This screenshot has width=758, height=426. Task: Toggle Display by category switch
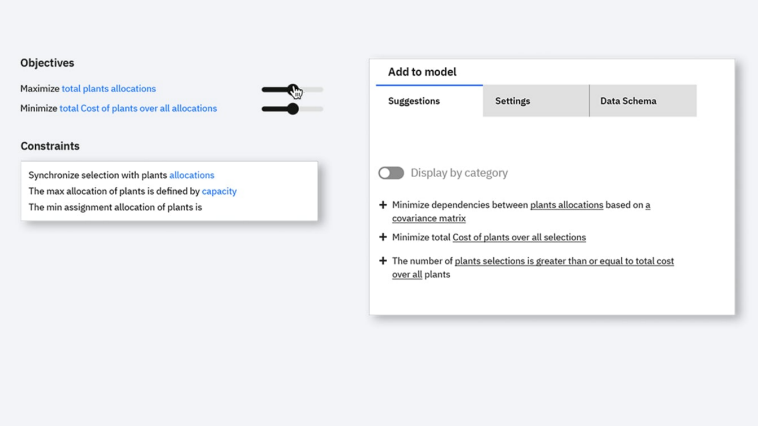pos(391,173)
